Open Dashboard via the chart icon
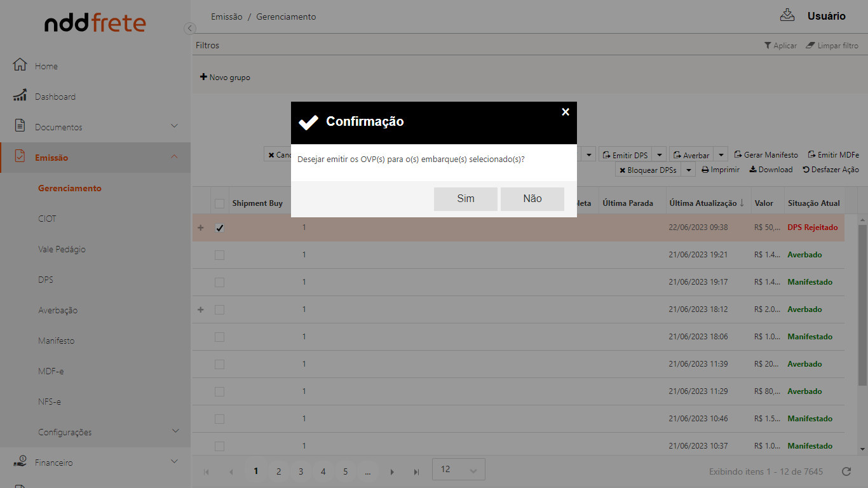 tap(20, 96)
